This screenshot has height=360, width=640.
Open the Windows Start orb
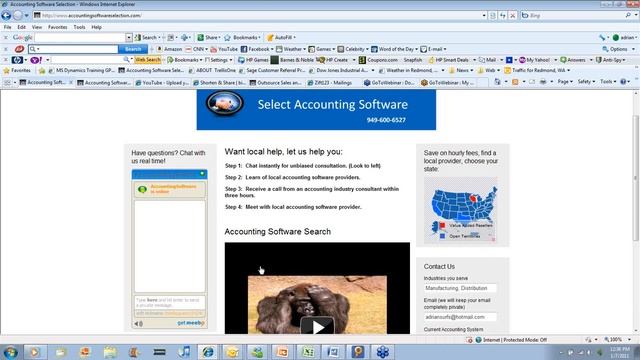10,352
